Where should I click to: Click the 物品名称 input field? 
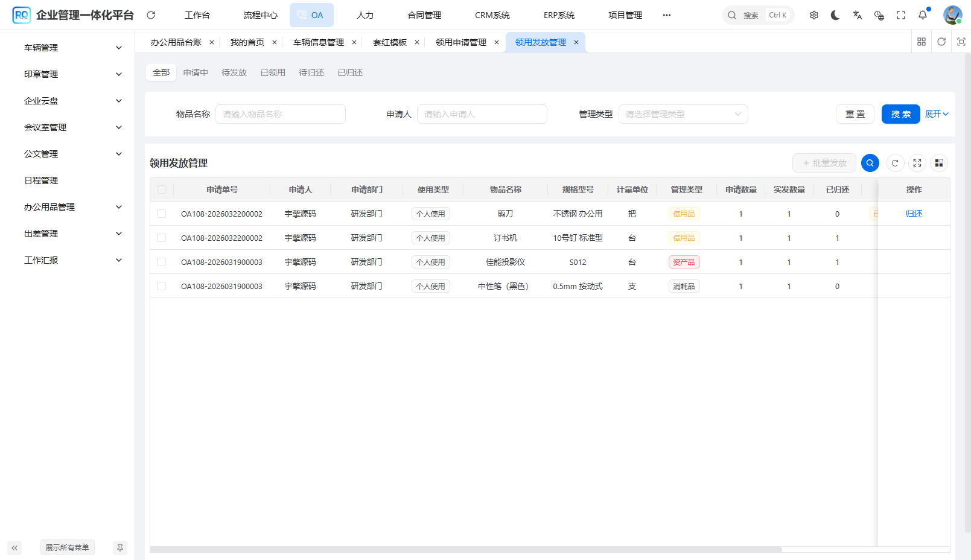[280, 114]
